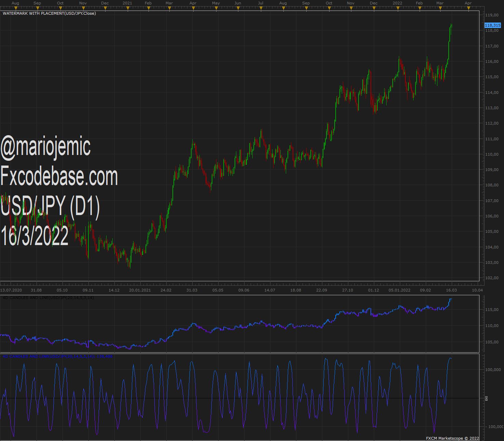The image size is (504, 441).
Task: Click the 116,00 price level on axis
Action: click(x=492, y=61)
